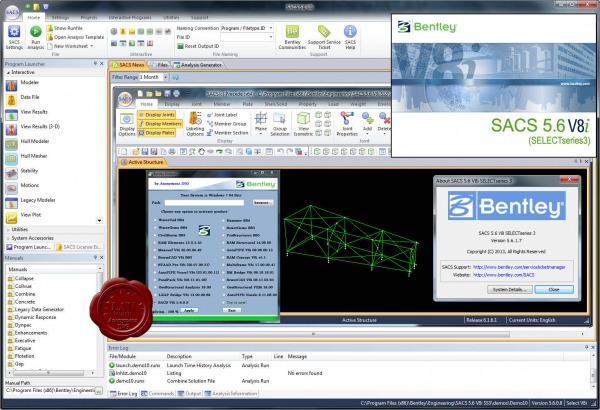Click the Group Selection tool
This screenshot has height=410, width=600.
point(280,124)
